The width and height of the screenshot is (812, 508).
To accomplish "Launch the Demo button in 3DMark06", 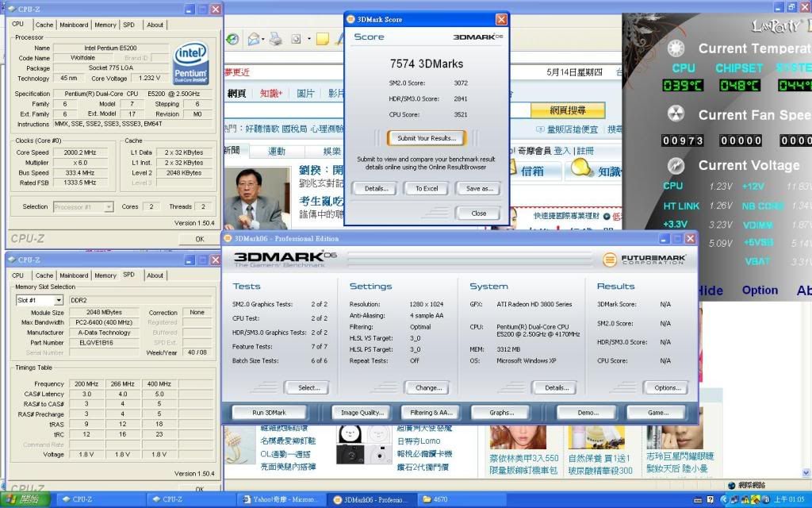I will coord(588,413).
